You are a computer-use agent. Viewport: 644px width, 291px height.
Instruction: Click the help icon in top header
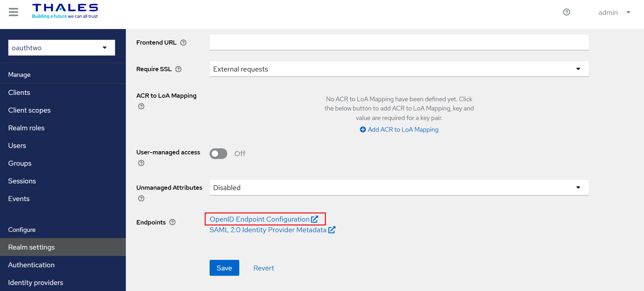pos(566,12)
